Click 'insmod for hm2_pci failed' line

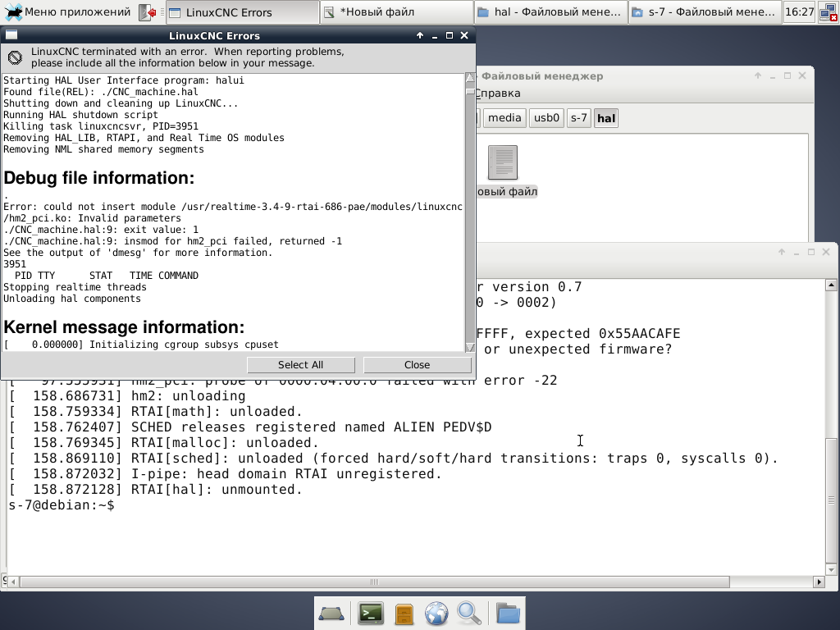point(172,241)
